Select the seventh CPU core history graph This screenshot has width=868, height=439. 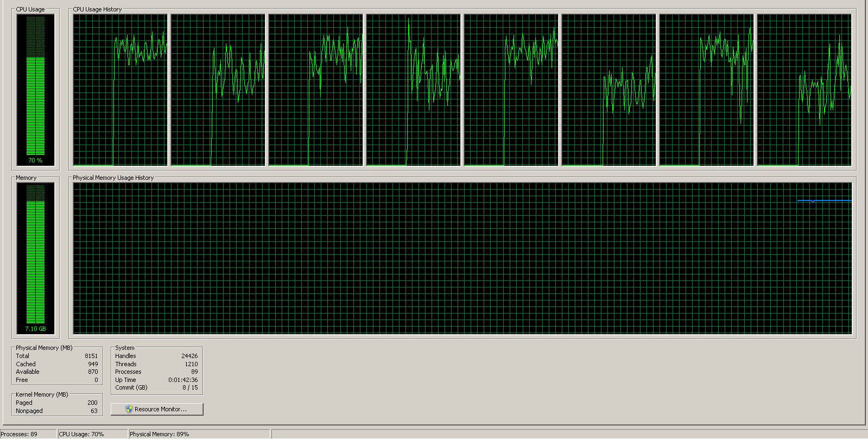pyautogui.click(x=706, y=90)
